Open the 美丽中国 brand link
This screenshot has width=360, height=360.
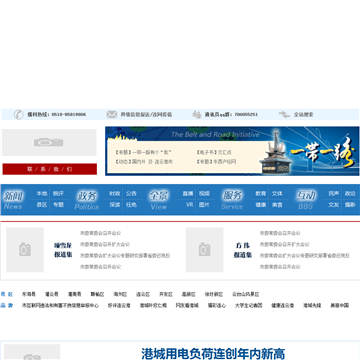click(340, 305)
